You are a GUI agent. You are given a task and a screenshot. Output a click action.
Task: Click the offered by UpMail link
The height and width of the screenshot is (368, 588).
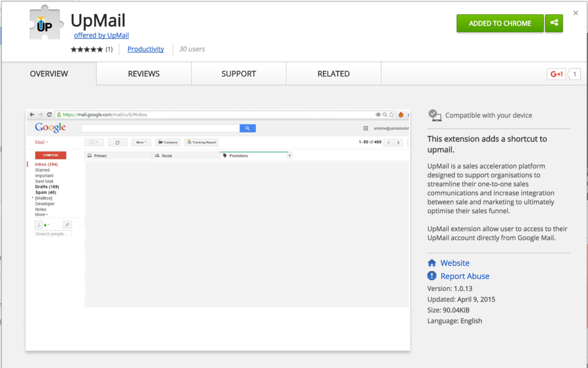coord(101,35)
